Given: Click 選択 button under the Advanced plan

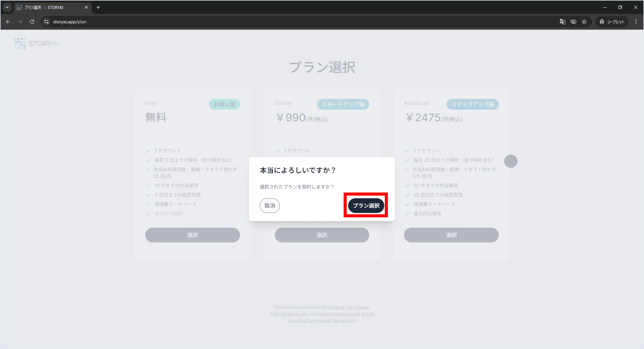Looking at the screenshot, I should 451,235.
